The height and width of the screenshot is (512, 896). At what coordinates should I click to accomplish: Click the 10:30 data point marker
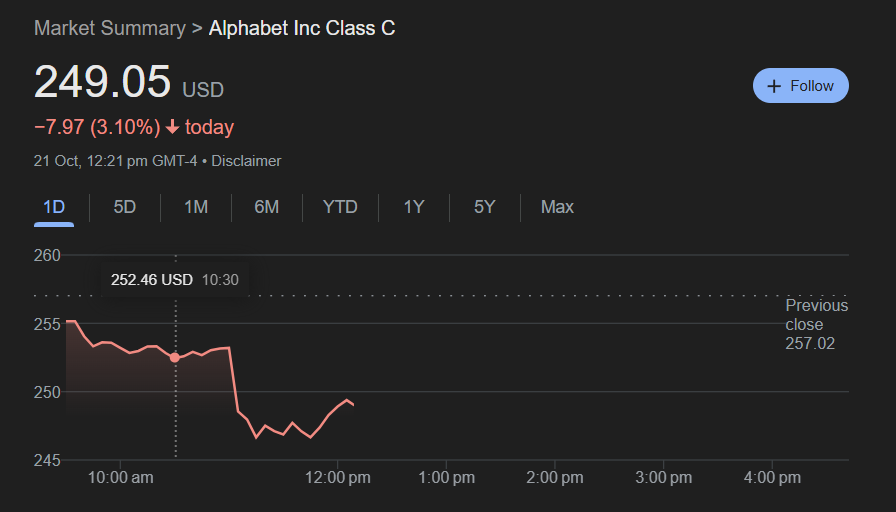point(175,358)
